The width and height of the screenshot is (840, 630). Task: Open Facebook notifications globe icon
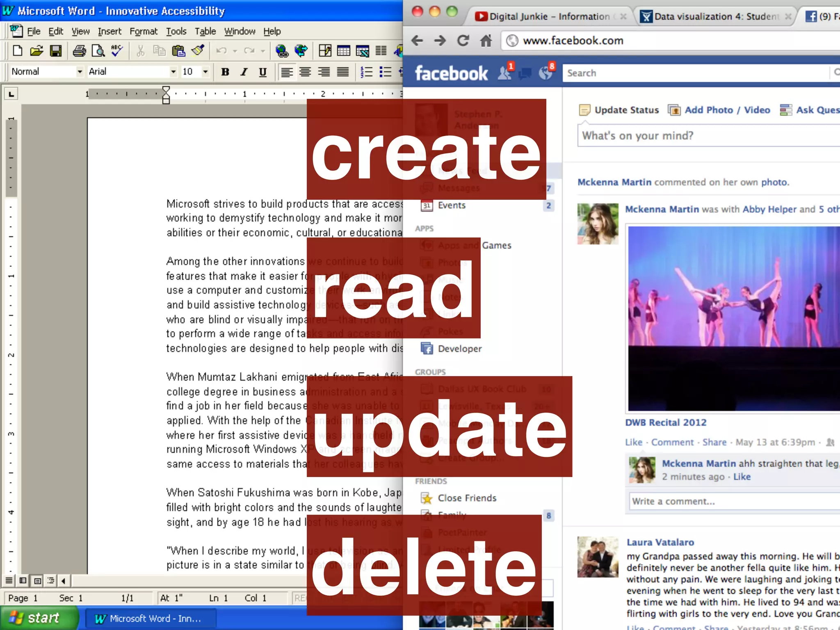point(546,73)
